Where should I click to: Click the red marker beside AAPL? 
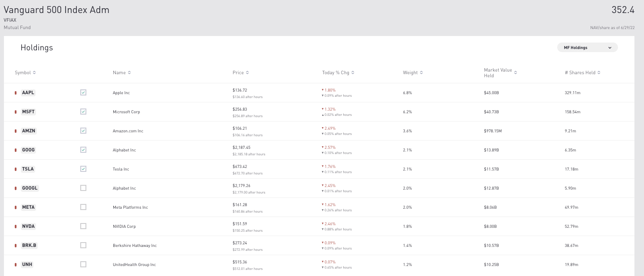[16, 92]
